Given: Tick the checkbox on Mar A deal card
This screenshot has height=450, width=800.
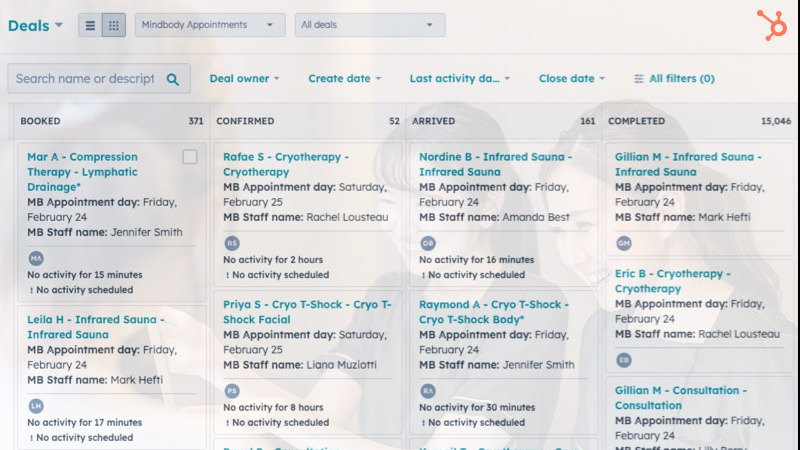Looking at the screenshot, I should (190, 157).
